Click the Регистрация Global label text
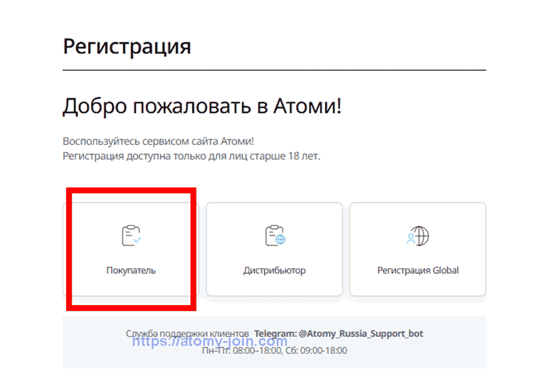This screenshot has width=546, height=392. coord(417,271)
